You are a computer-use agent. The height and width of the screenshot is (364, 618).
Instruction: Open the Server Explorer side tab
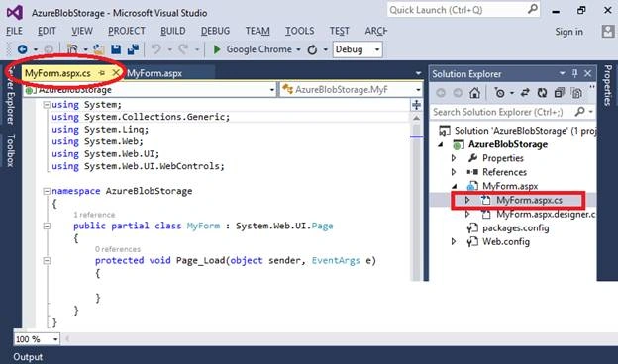[x=11, y=95]
